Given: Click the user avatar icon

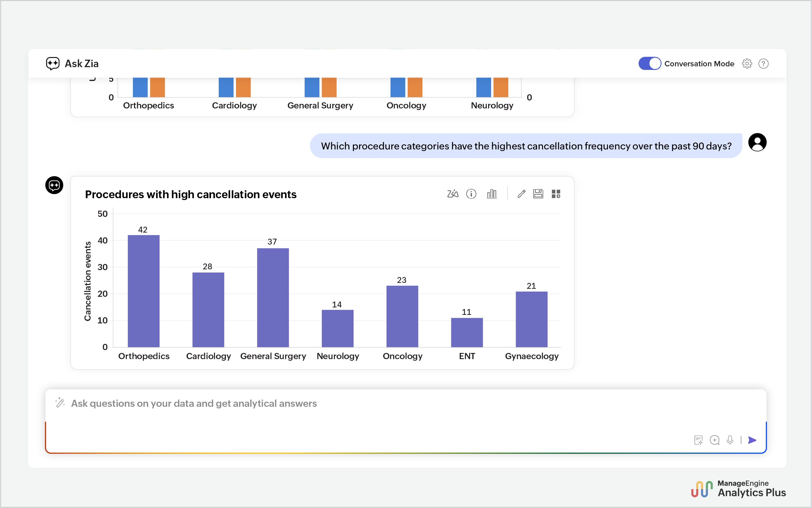Looking at the screenshot, I should coord(757,143).
